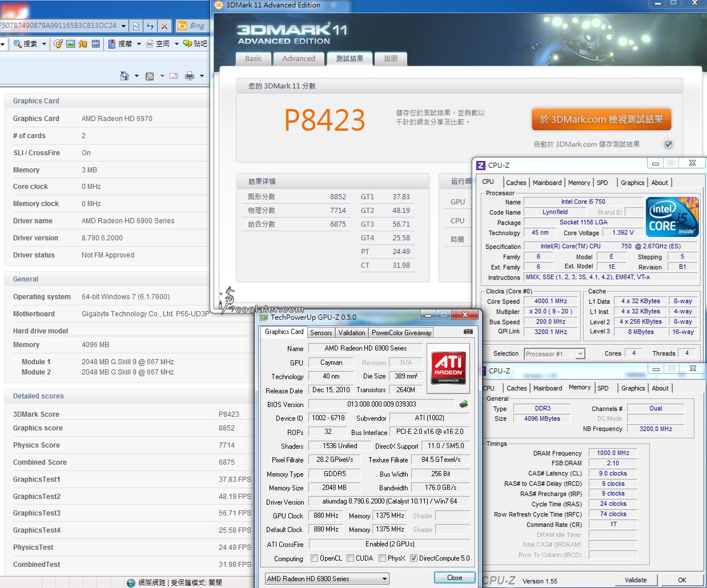Viewport: 707px width, 588px height.
Task: Click the ATI Radeon logo in GPU-Z
Action: coord(448,367)
